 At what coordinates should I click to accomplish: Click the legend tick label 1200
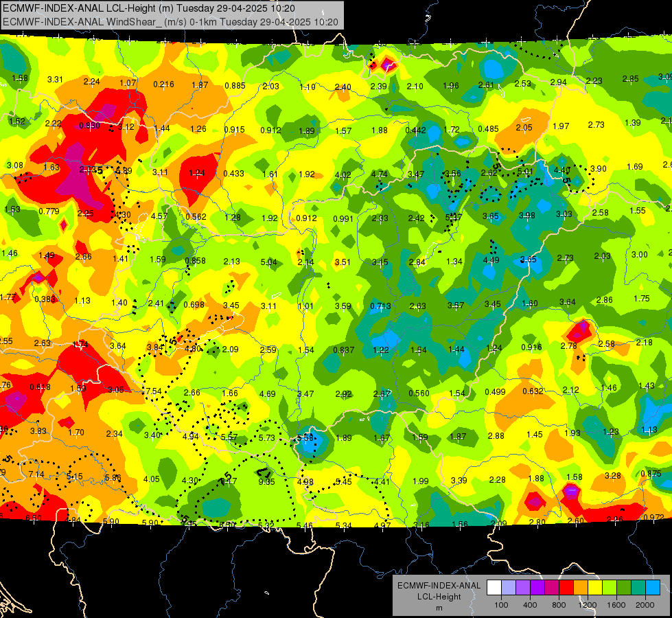click(588, 605)
